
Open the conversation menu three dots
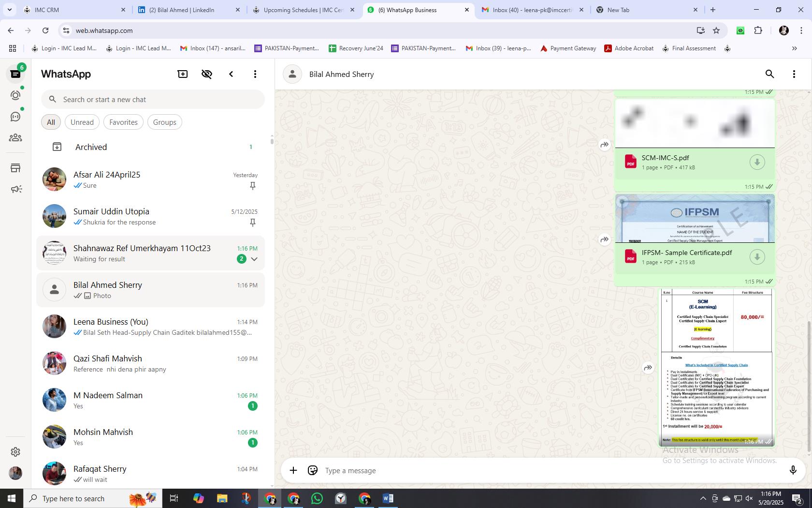point(794,74)
